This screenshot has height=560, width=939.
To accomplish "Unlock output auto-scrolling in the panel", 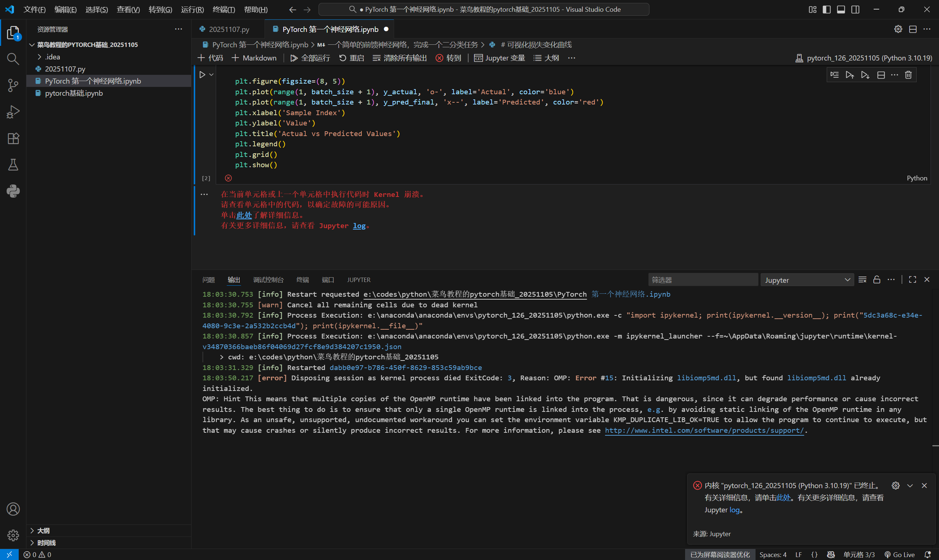I will point(877,279).
